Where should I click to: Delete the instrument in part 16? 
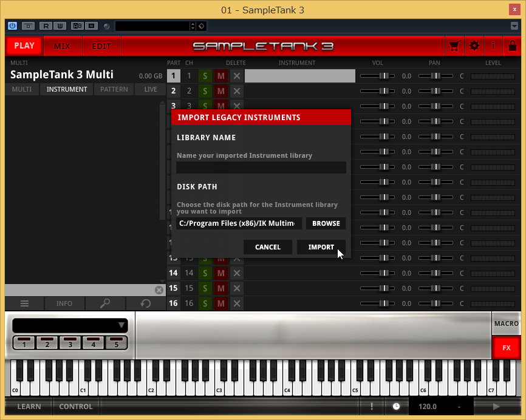coord(236,303)
